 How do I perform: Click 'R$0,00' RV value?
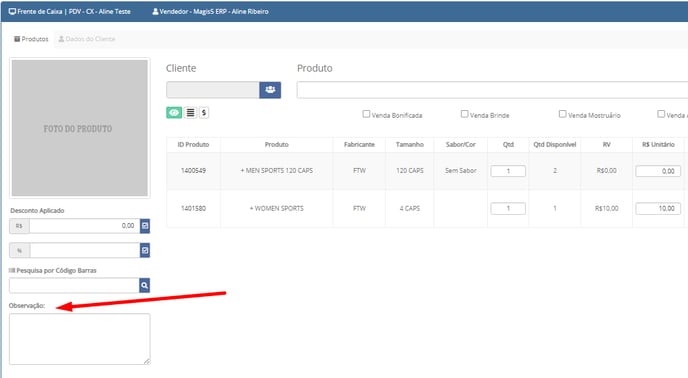point(606,170)
